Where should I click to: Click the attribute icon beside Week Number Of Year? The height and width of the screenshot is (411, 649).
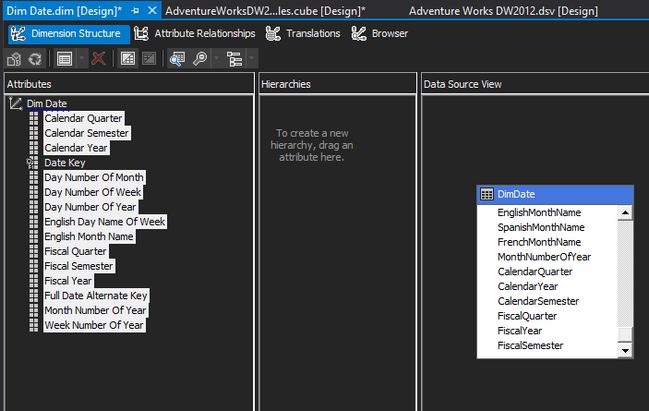click(34, 325)
